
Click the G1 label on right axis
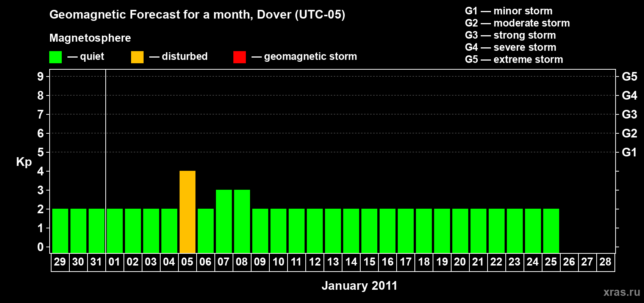click(630, 152)
